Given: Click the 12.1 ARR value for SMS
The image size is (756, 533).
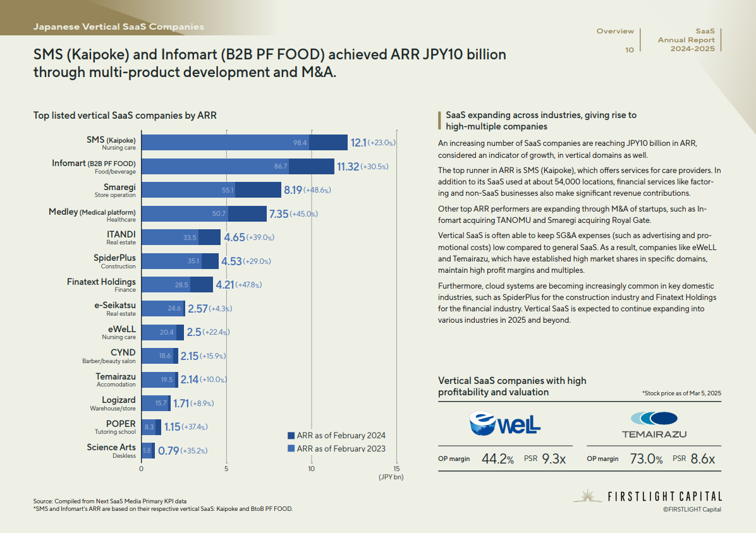Looking at the screenshot, I should (x=358, y=143).
